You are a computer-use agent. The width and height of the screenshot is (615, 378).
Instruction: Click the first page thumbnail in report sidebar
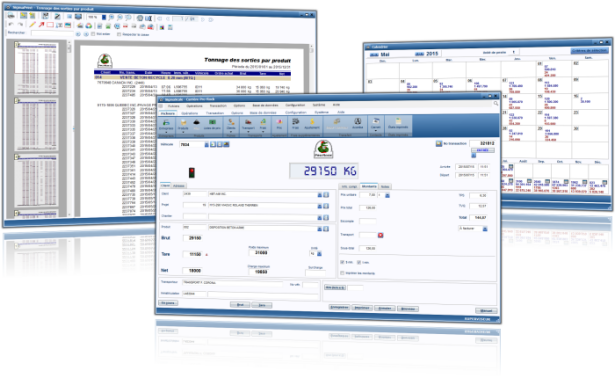coord(36,68)
